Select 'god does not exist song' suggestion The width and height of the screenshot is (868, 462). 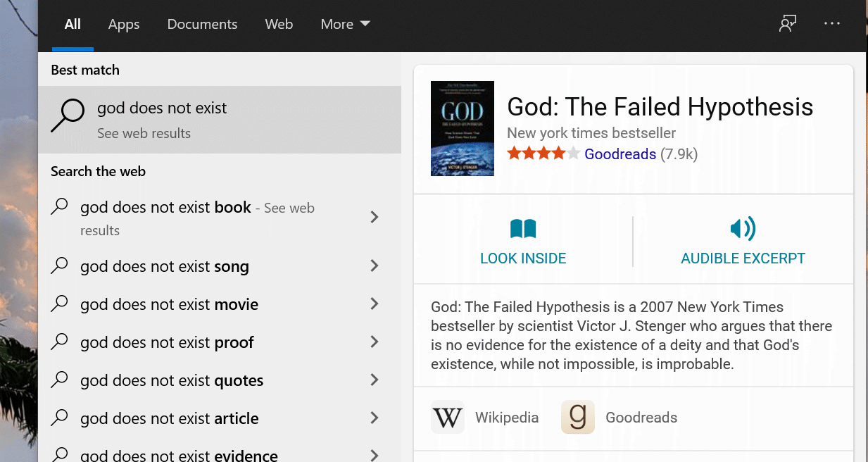(220, 266)
